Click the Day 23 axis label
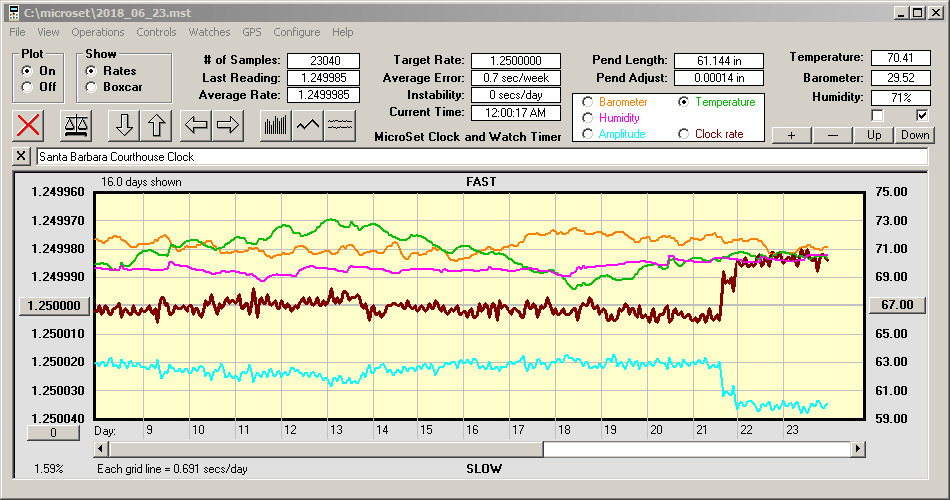 coord(792,430)
